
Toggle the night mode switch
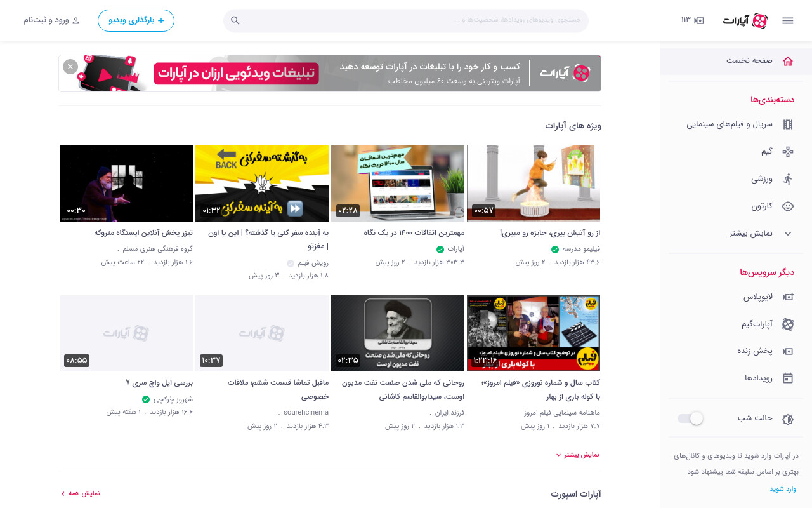click(690, 418)
